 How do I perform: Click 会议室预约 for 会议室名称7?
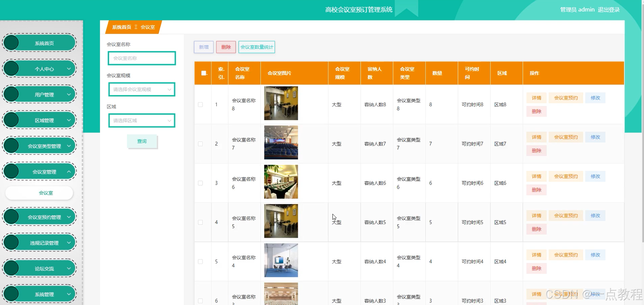click(566, 137)
